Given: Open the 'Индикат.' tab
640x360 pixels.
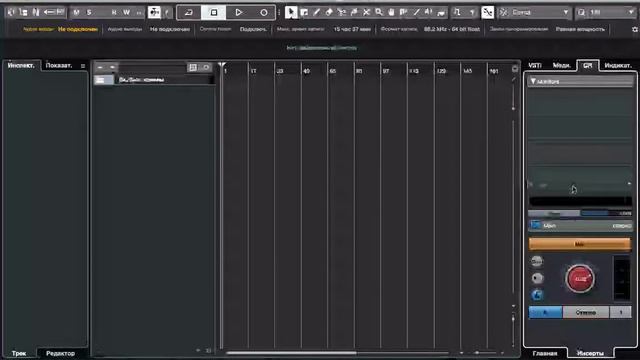Looking at the screenshot, I should point(618,65).
